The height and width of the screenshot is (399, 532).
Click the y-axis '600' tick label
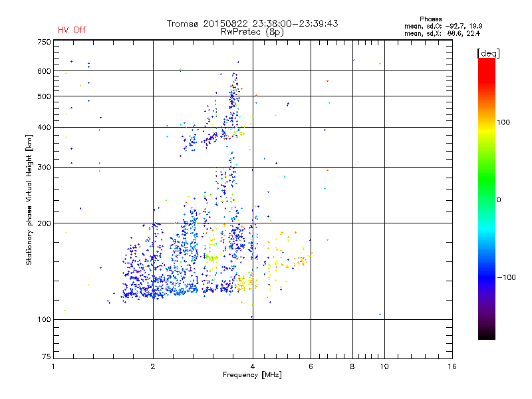click(44, 71)
